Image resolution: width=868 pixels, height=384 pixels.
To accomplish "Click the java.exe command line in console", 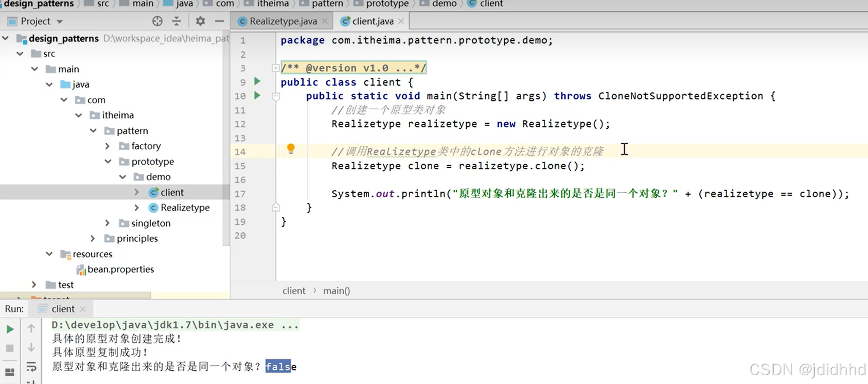I will 175,325.
